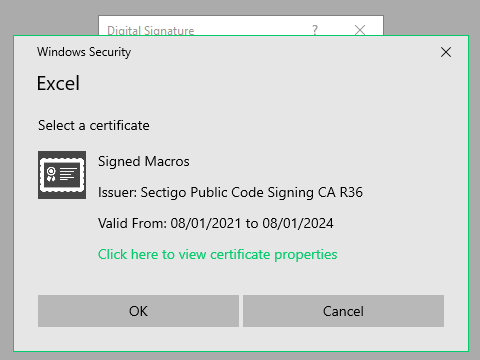This screenshot has width=480, height=360.
Task: Close the Digital Signature window behind
Action: coord(360,30)
